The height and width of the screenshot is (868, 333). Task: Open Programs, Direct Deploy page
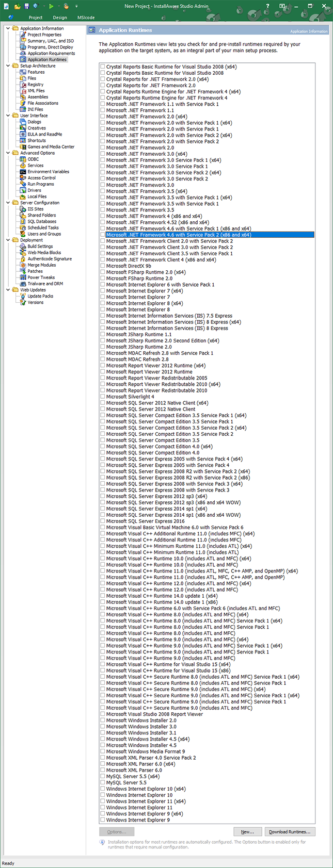[50, 47]
